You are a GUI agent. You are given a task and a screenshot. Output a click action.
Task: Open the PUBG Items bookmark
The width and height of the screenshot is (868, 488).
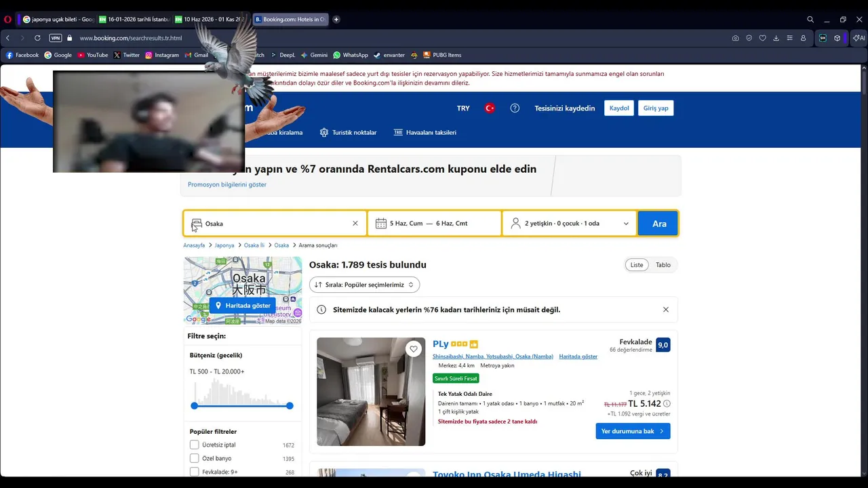[x=442, y=55]
